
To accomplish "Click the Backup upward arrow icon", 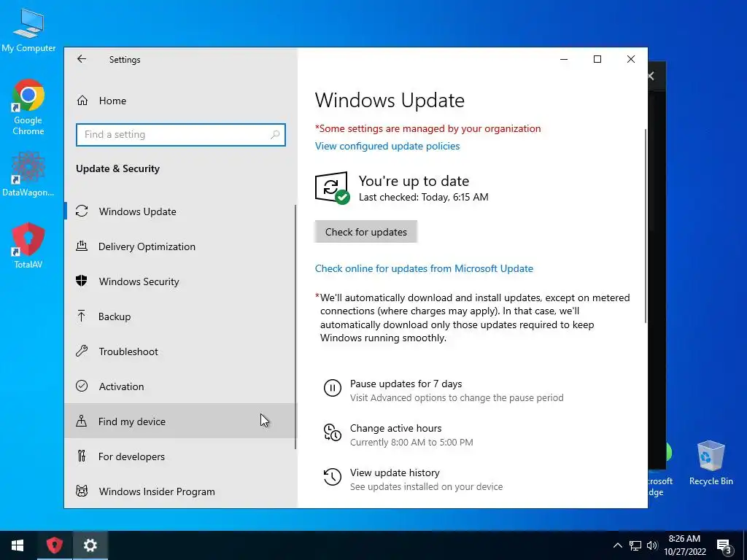I will tap(82, 316).
